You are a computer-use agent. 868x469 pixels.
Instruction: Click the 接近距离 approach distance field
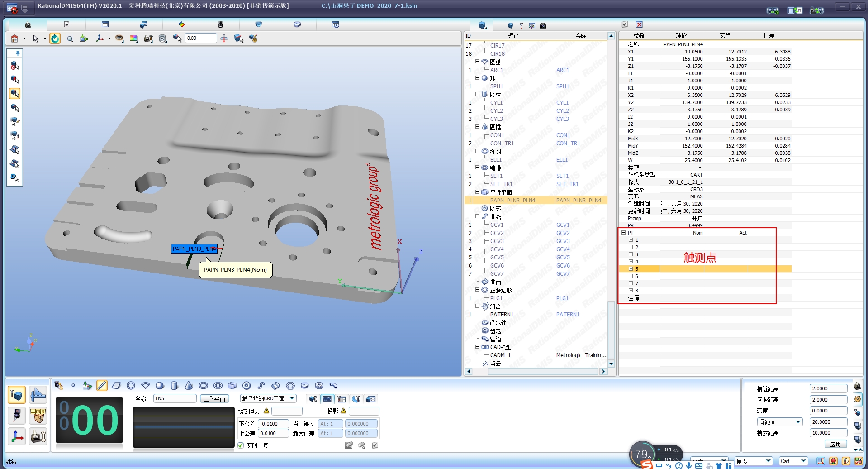tap(828, 388)
